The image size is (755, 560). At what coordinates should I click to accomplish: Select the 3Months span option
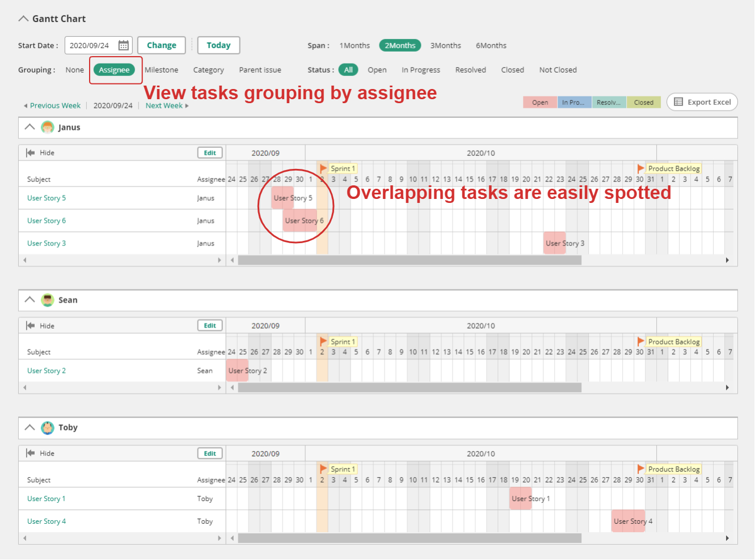[445, 45]
